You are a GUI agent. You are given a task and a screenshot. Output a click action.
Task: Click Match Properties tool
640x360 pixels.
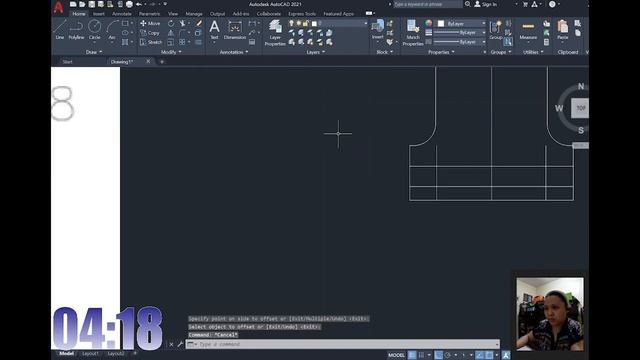tap(413, 33)
